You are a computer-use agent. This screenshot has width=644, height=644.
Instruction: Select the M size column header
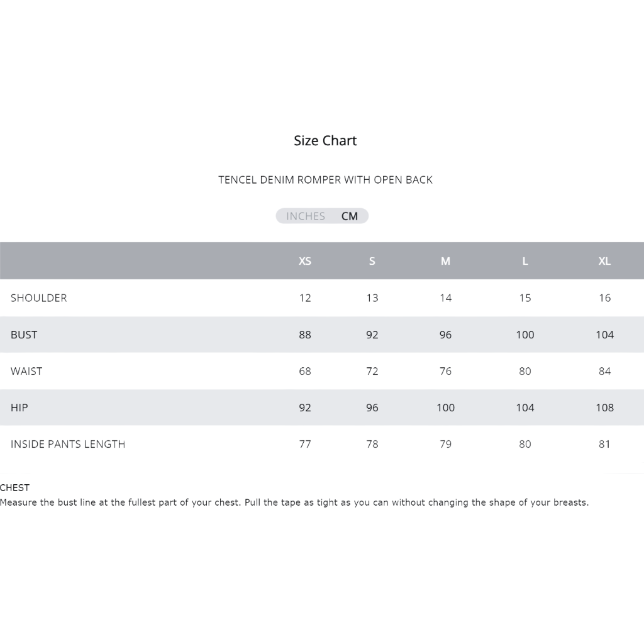(445, 261)
